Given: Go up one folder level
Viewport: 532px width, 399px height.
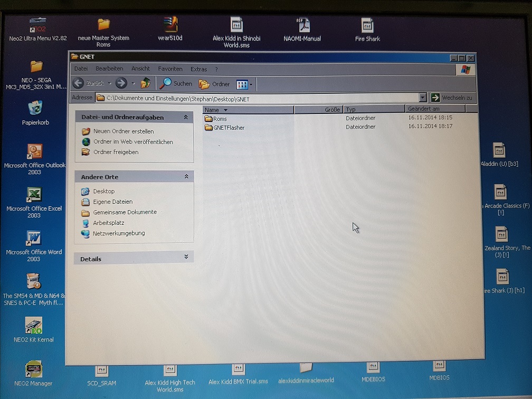Looking at the screenshot, I should pyautogui.click(x=146, y=83).
